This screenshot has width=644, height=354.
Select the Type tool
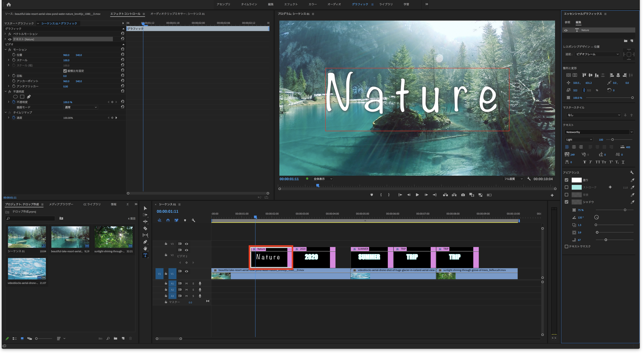coord(145,255)
